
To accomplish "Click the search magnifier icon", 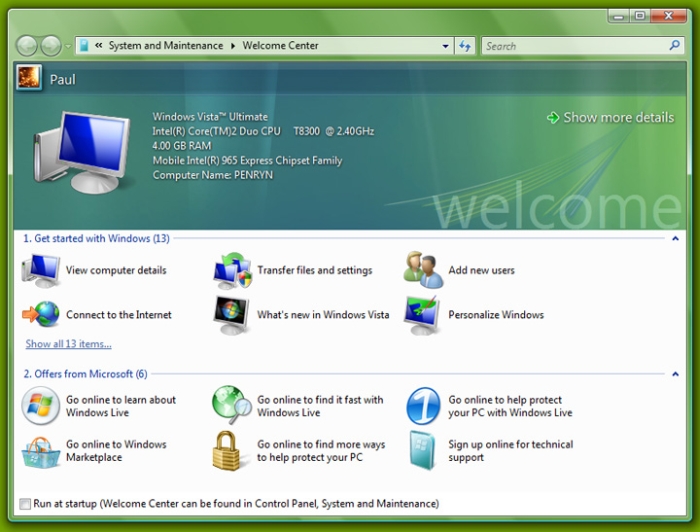I will [675, 46].
